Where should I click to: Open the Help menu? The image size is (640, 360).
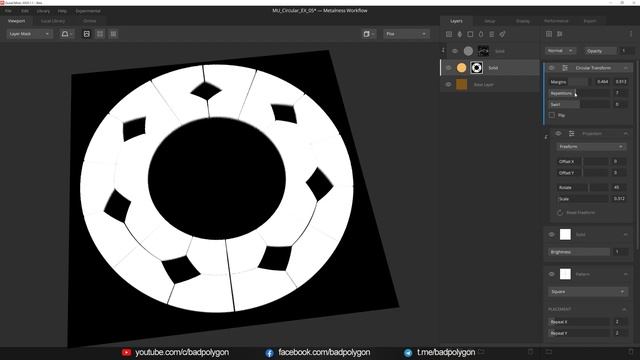coord(62,11)
